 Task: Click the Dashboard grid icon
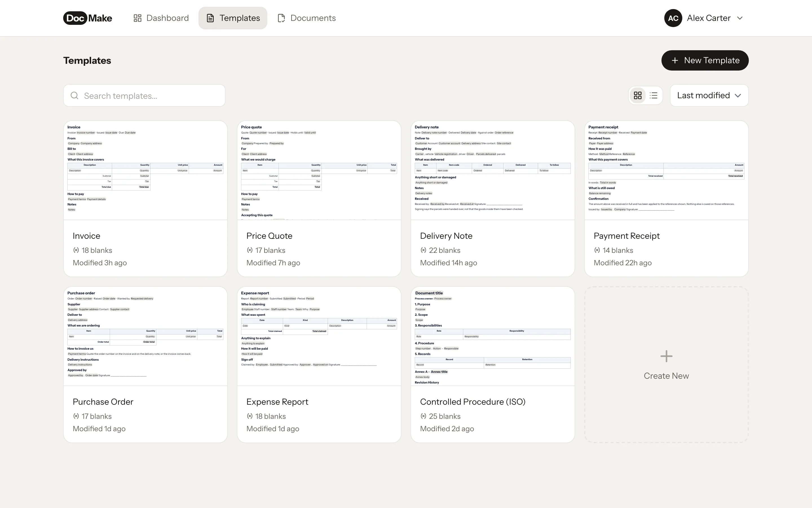pyautogui.click(x=137, y=18)
